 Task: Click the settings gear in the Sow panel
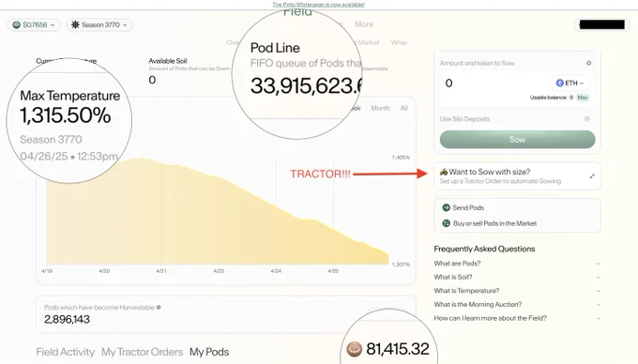[x=588, y=63]
